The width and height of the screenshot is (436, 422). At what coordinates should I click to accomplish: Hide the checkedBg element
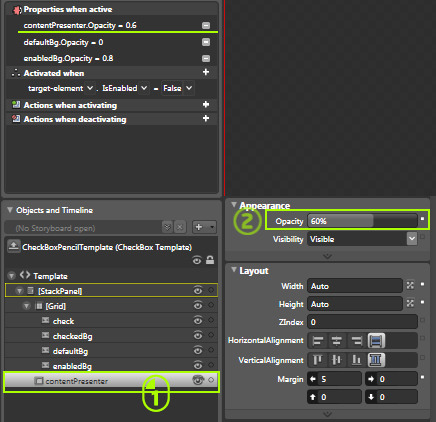(x=198, y=335)
